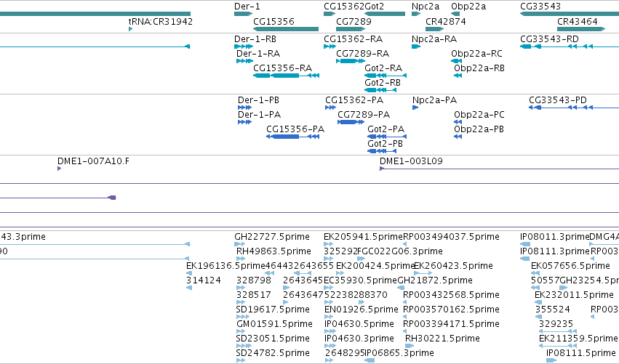Screen dimensions: 619x364
Task: Click the CG15362-PA protein label
Action: click(354, 100)
